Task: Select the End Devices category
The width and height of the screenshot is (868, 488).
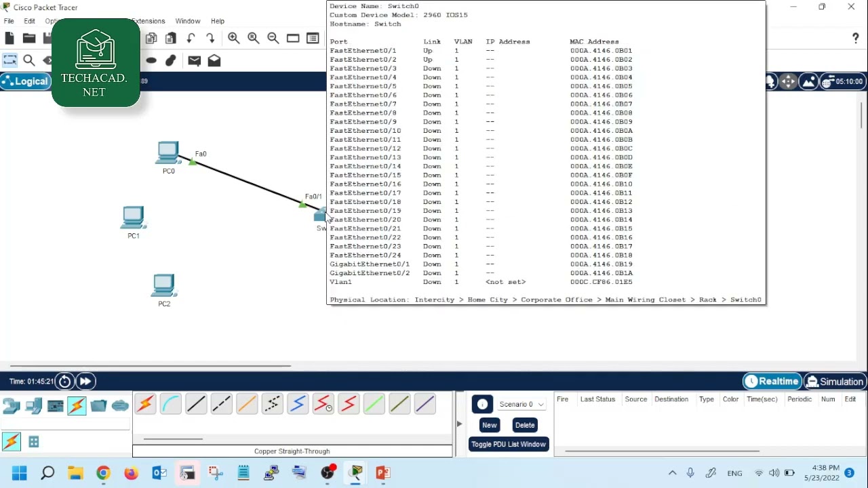Action: (33, 406)
